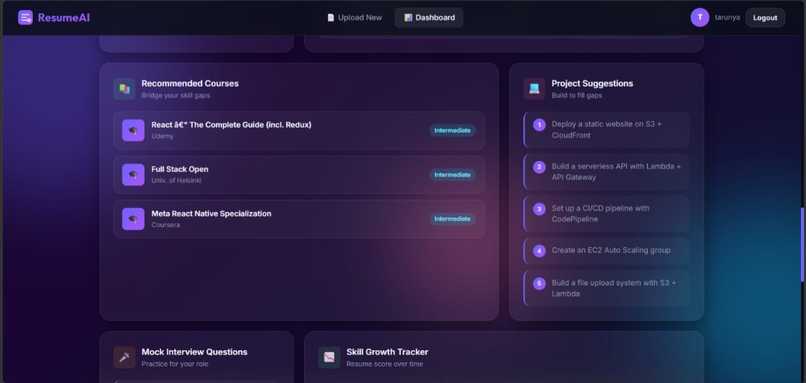Click Intermediate badge on React Complete Guide
Viewport: 806px width, 383px height.
[452, 131]
